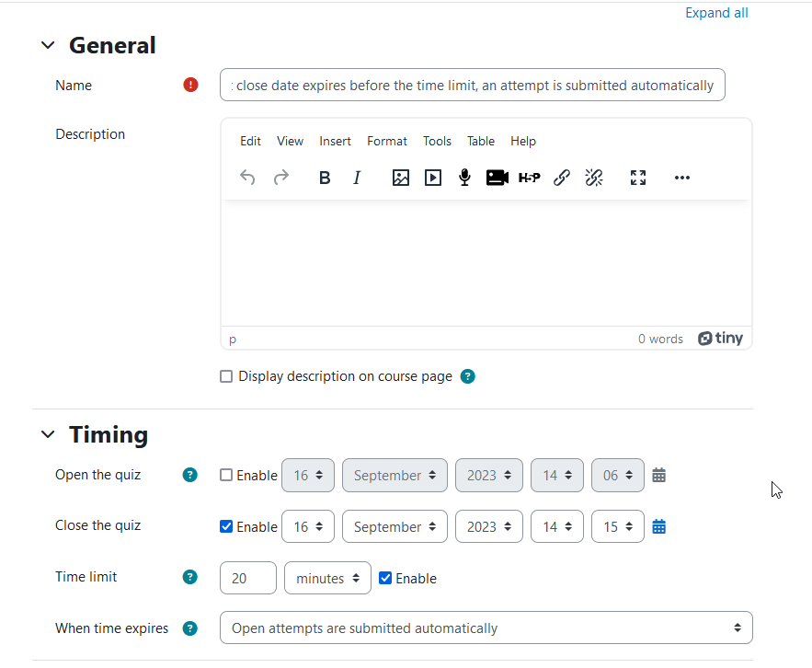Open the Format menu in editor

[x=387, y=141]
